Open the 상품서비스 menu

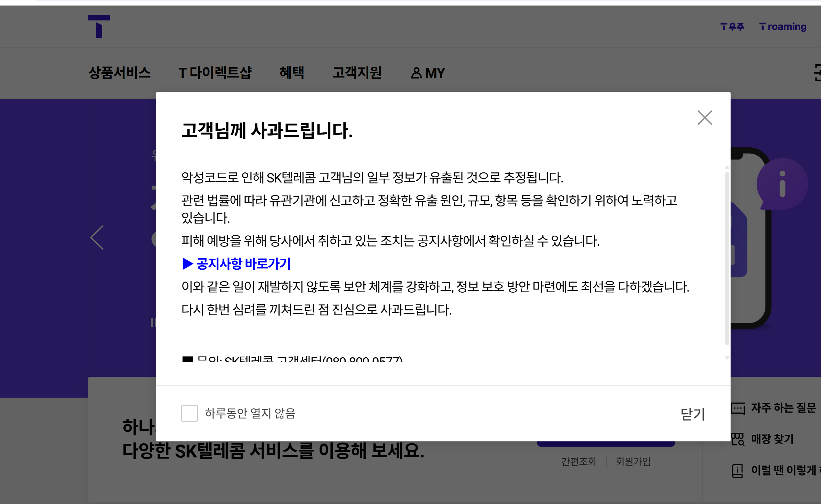[x=120, y=73]
